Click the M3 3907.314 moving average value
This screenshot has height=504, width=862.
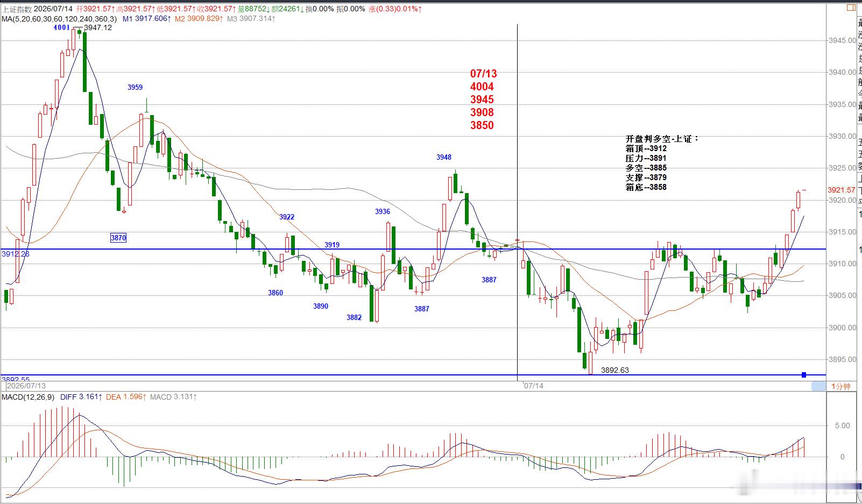coord(251,18)
